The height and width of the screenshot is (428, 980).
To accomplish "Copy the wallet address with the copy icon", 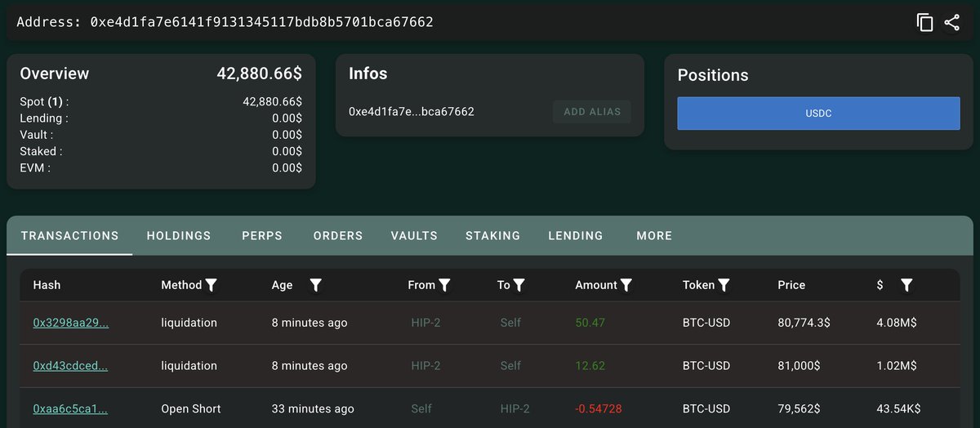I will click(x=924, y=23).
